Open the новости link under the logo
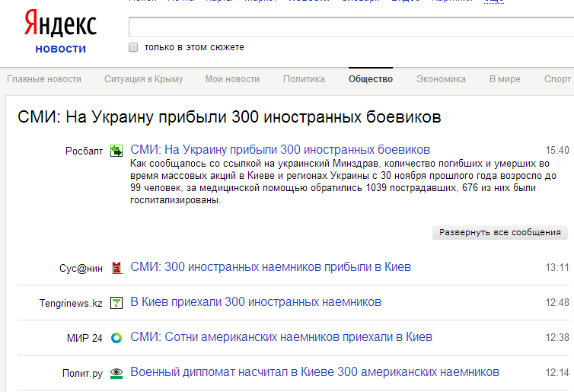The height and width of the screenshot is (392, 574). coord(60,49)
